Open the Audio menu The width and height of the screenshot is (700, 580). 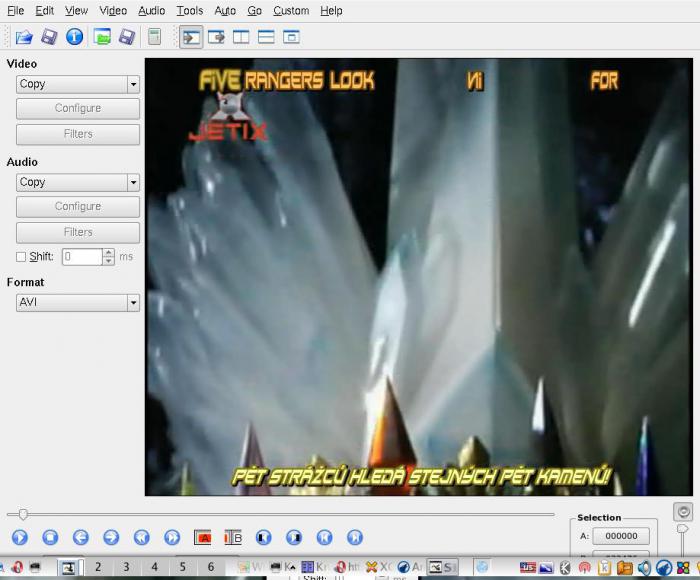coord(151,11)
